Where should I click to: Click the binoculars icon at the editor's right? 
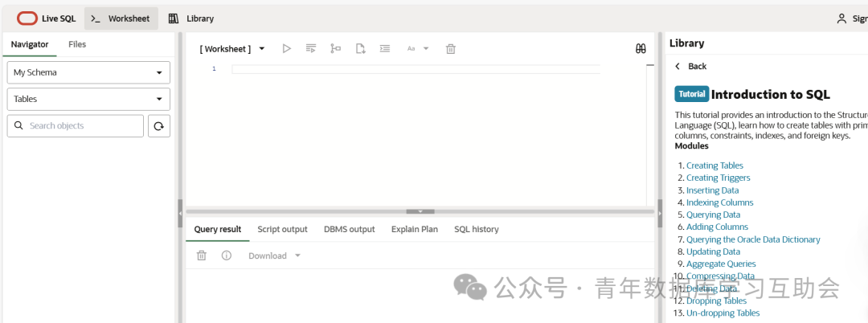coord(641,49)
